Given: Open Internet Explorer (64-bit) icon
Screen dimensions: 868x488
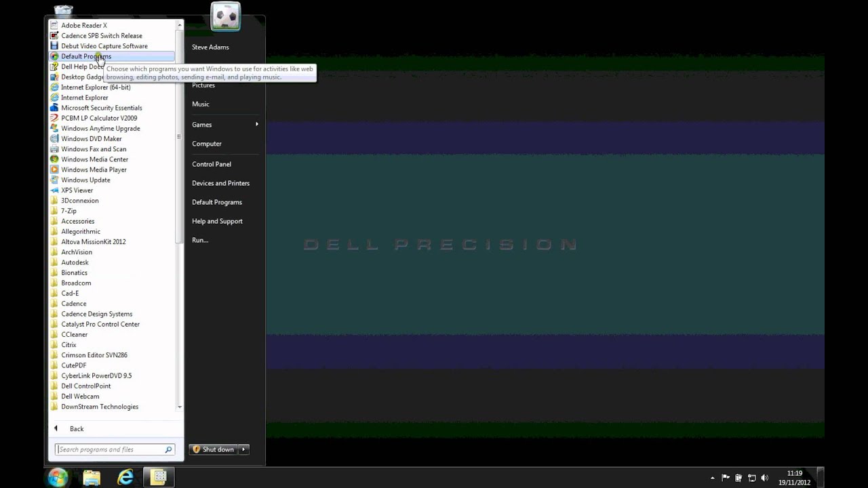Looking at the screenshot, I should coord(54,87).
